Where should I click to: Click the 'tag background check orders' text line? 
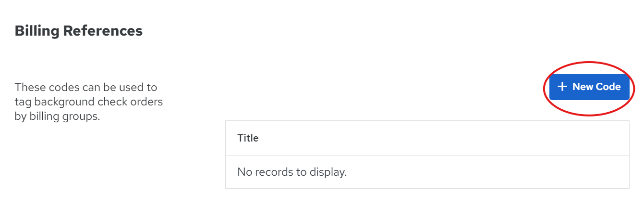pyautogui.click(x=89, y=102)
